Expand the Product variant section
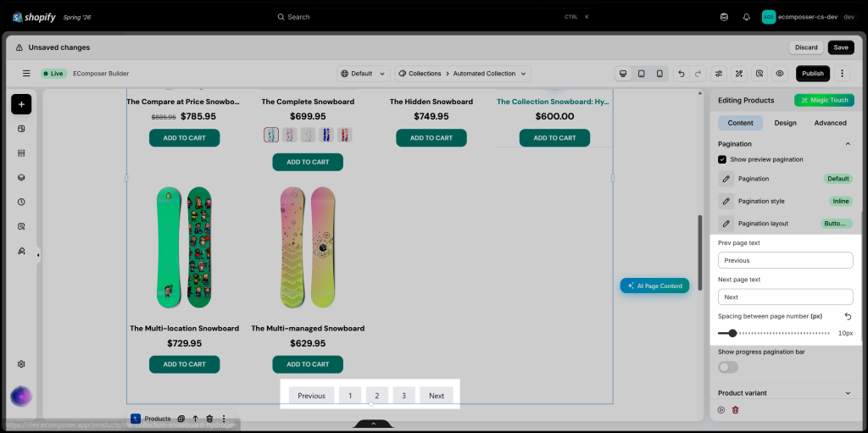The width and height of the screenshot is (868, 433). 785,393
